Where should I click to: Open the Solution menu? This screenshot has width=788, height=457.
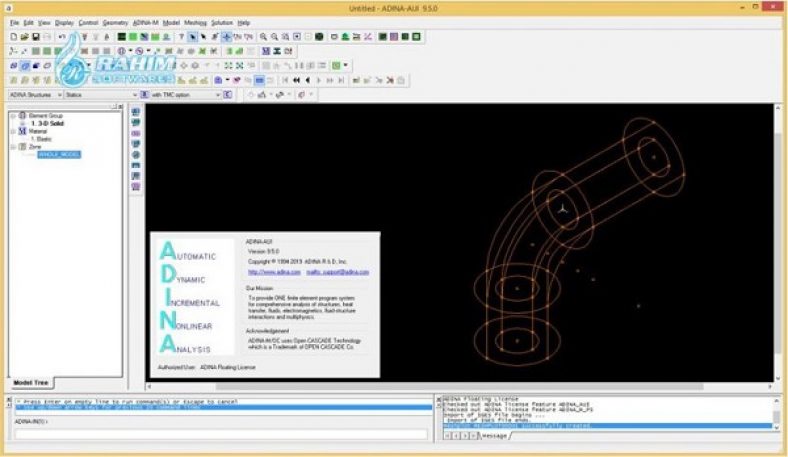222,23
